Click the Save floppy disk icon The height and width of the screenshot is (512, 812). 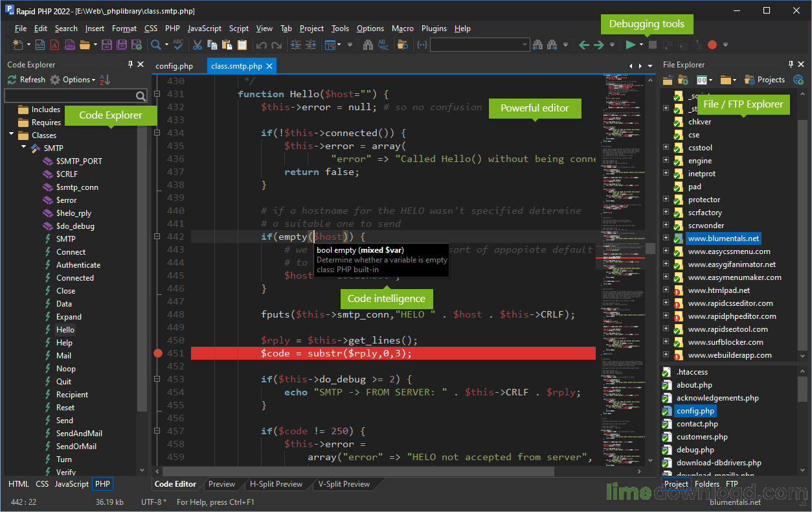pyautogui.click(x=106, y=45)
